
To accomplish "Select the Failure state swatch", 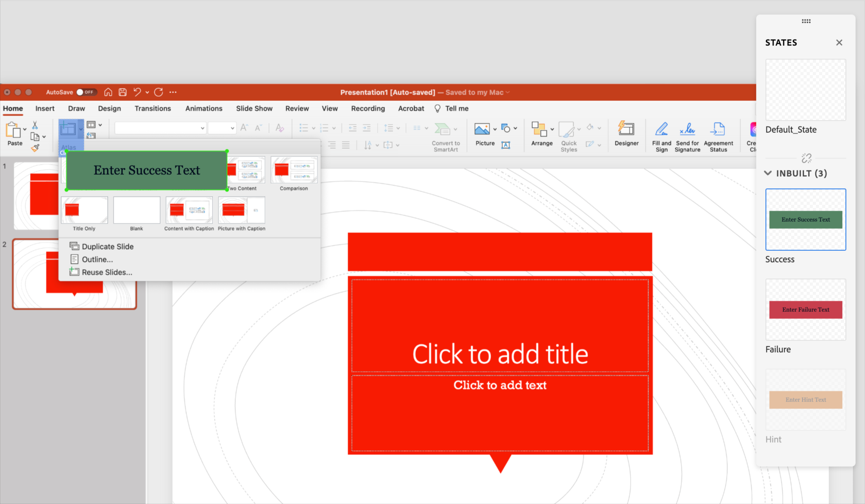I will 805,309.
